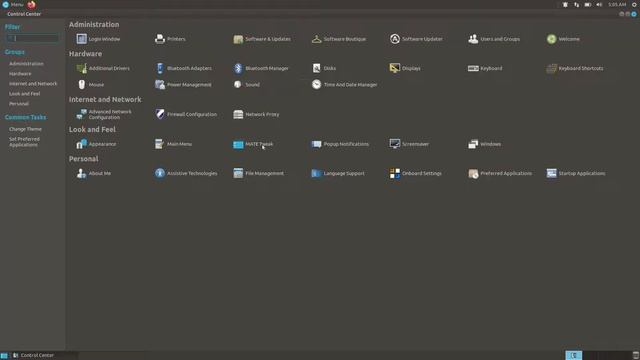This screenshot has height=360, width=640.
Task: Open Keyboard Shortcuts
Action: pyautogui.click(x=575, y=68)
